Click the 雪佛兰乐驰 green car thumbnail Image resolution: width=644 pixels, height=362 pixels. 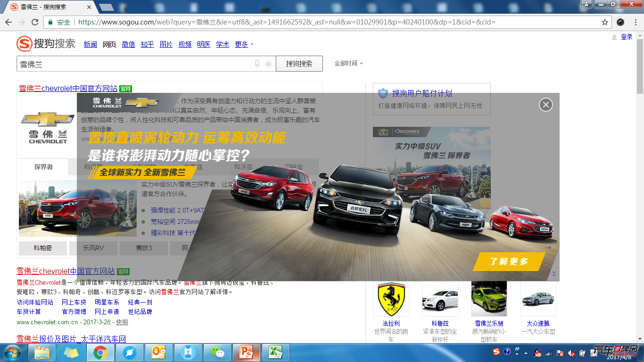tap(489, 299)
